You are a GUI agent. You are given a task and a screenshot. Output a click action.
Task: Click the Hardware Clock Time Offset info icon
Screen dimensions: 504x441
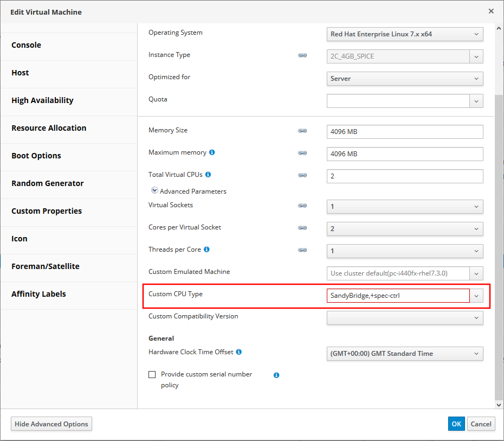coord(238,352)
